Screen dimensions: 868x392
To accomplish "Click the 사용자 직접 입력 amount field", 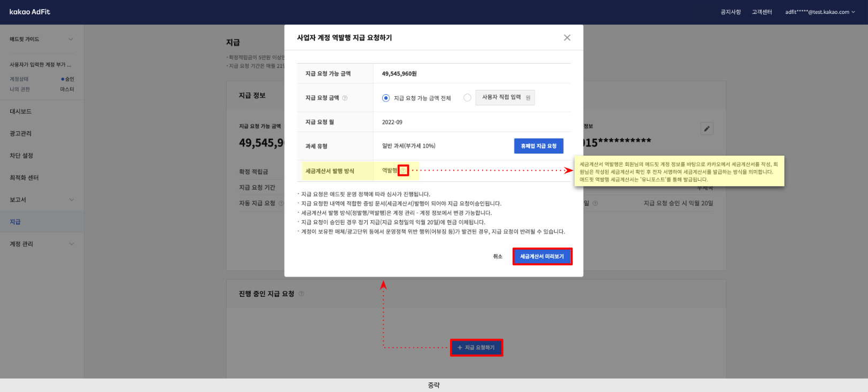I will [x=505, y=97].
